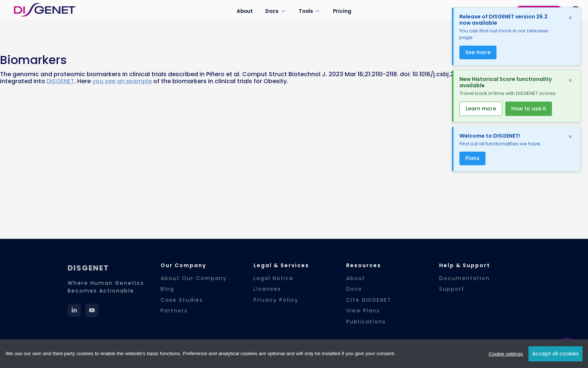Viewport: 588px width, 368px height.
Task: Open the YouTube social icon
Action: [x=92, y=310]
